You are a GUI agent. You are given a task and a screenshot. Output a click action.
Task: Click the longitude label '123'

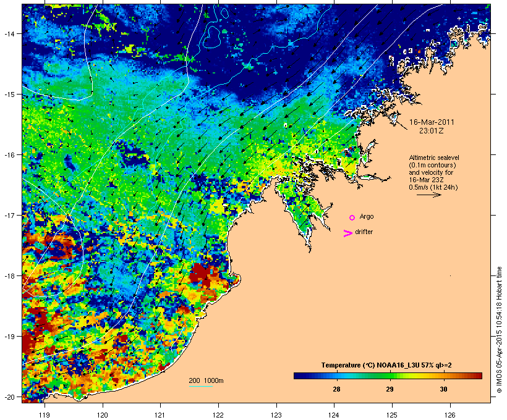[x=276, y=415]
